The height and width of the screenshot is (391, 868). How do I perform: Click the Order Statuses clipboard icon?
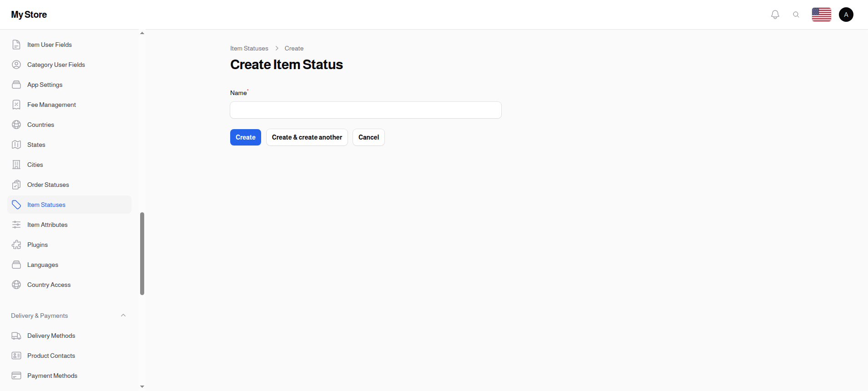(x=16, y=185)
